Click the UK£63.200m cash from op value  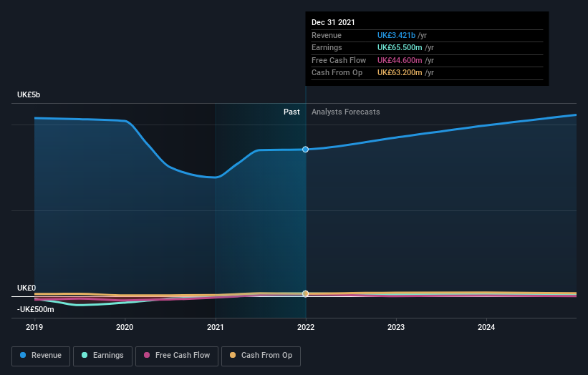(400, 73)
